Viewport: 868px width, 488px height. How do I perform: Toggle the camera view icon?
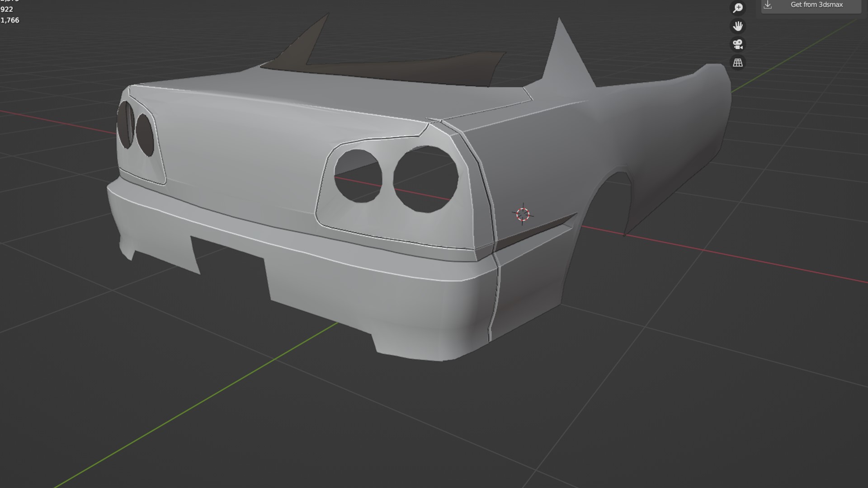tap(738, 44)
